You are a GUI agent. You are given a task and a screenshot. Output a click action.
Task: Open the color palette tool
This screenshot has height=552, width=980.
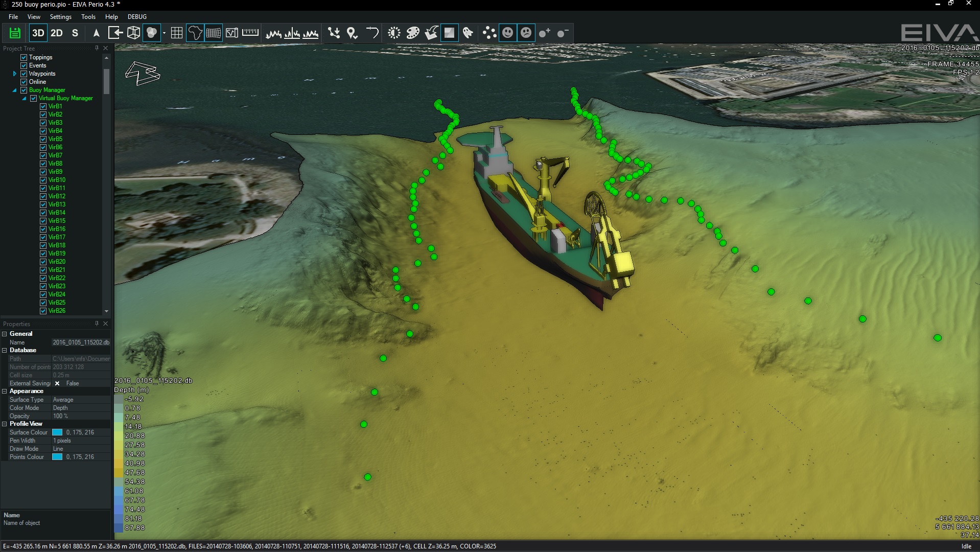pyautogui.click(x=412, y=33)
